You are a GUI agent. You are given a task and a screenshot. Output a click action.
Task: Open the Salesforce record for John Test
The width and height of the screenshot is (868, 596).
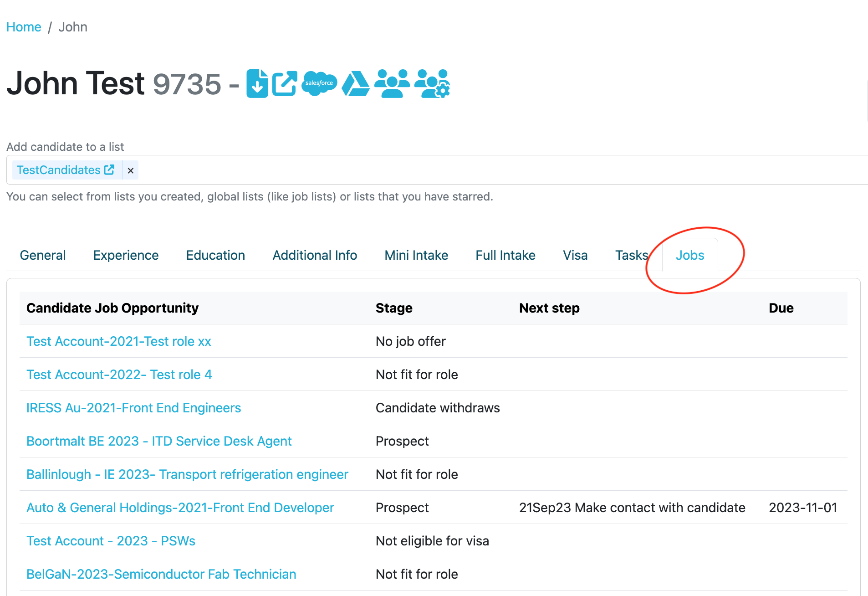click(x=319, y=84)
